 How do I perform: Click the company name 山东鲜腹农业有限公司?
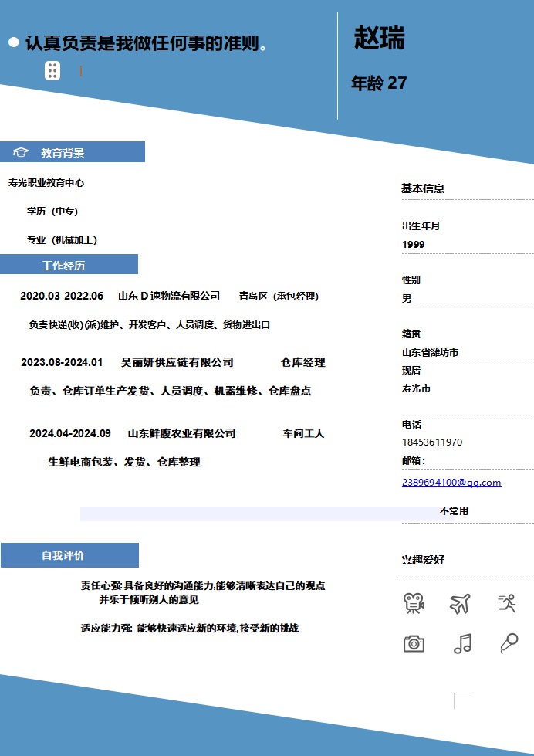pyautogui.click(x=181, y=433)
